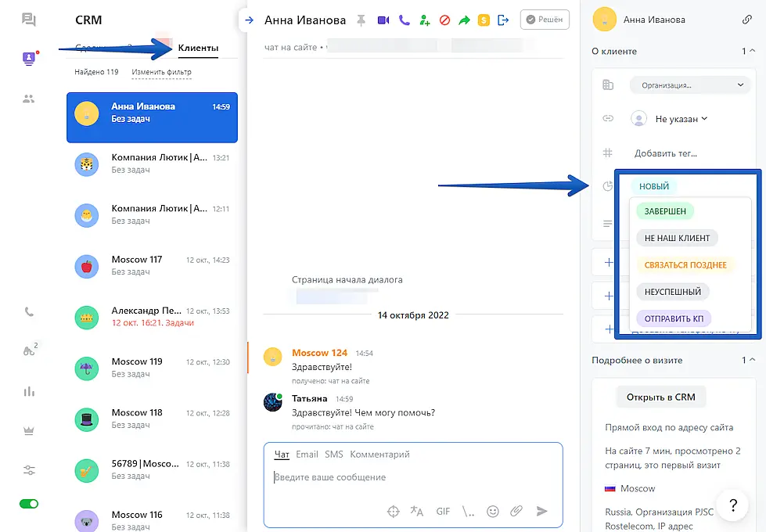Collapse the О клиенте section
The width and height of the screenshot is (766, 532).
point(752,52)
